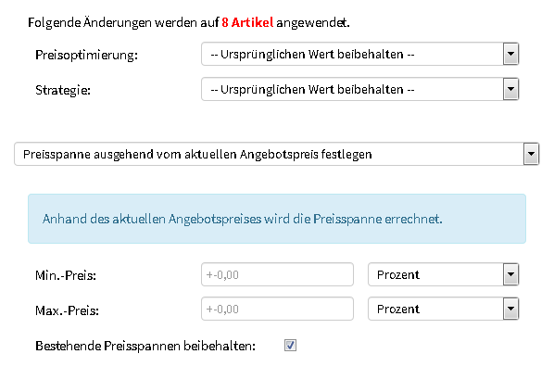Click the Preisoptimierung dropdown arrow button
Image resolution: width=554 pixels, height=392 pixels.
click(510, 54)
